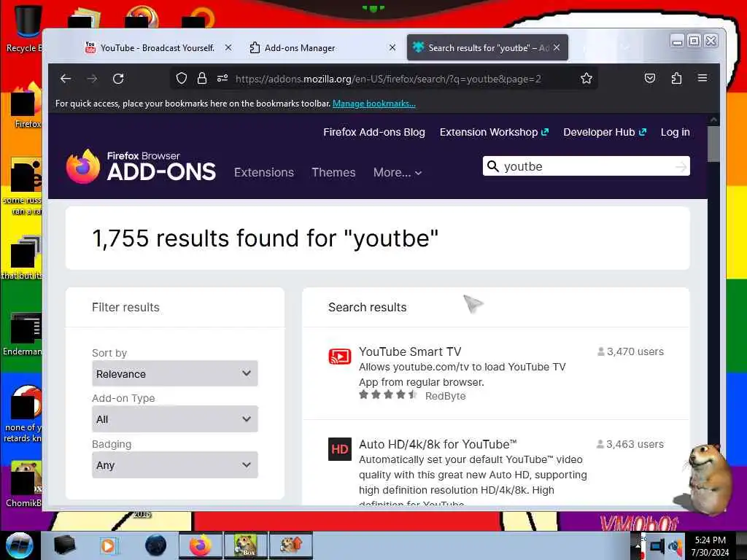Click the RedByte author name
The height and width of the screenshot is (560, 747).
[446, 396]
